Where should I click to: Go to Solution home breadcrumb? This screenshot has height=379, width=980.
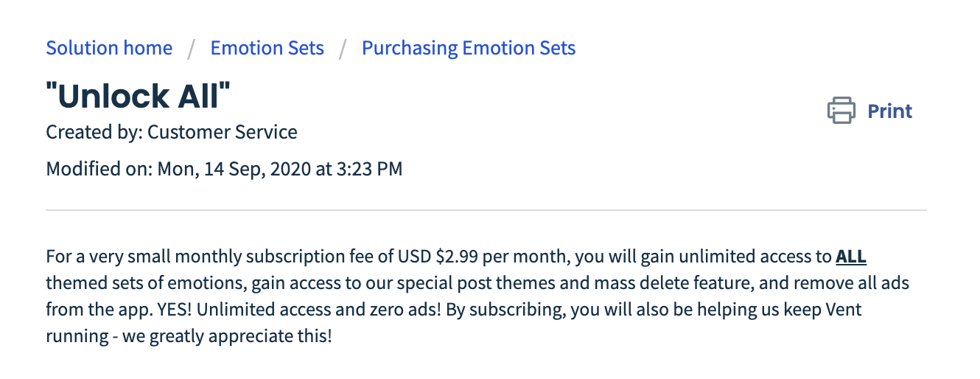point(109,48)
